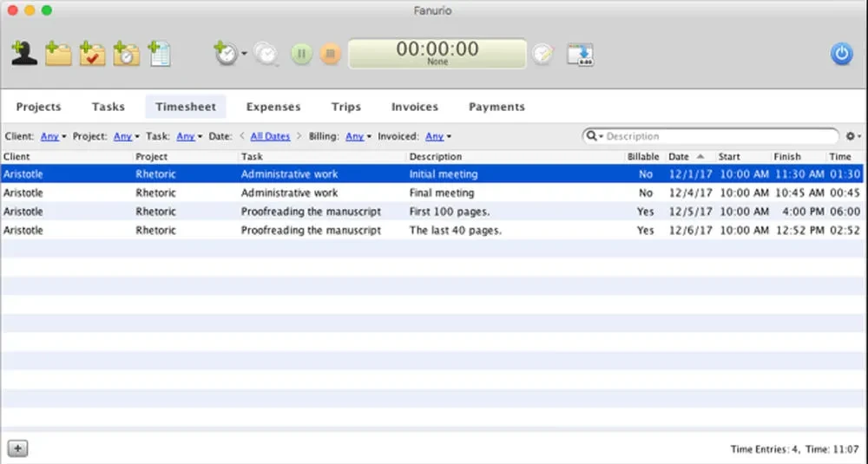Screen dimensions: 868x464
Task: Click the Time Entries: 4, Time: 11:07 status
Action: tap(794, 449)
